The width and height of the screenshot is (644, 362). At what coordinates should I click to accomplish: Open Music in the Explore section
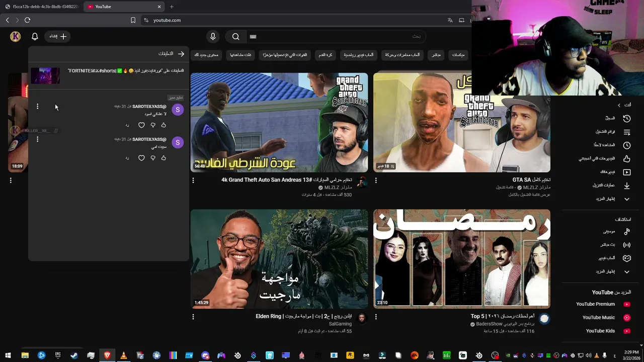(x=618, y=232)
